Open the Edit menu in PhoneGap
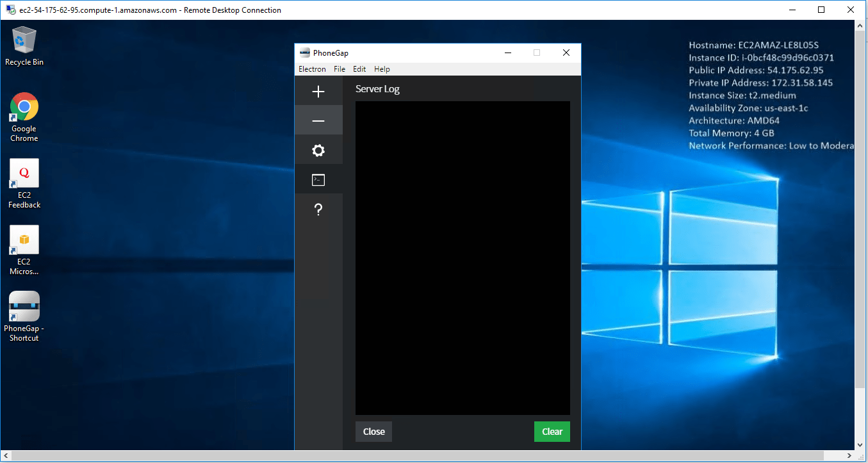This screenshot has height=463, width=868. pos(359,69)
